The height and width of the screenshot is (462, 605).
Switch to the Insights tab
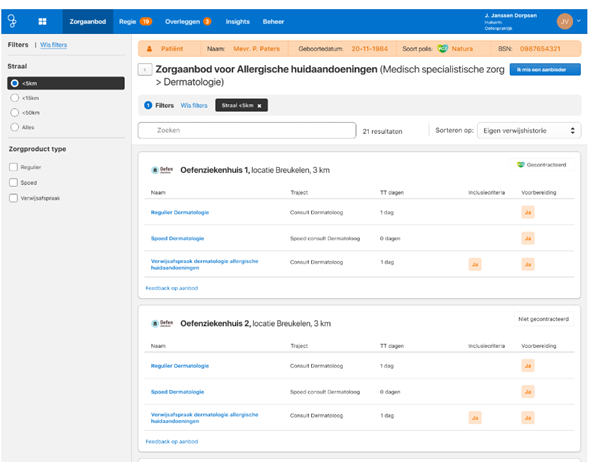(238, 20)
